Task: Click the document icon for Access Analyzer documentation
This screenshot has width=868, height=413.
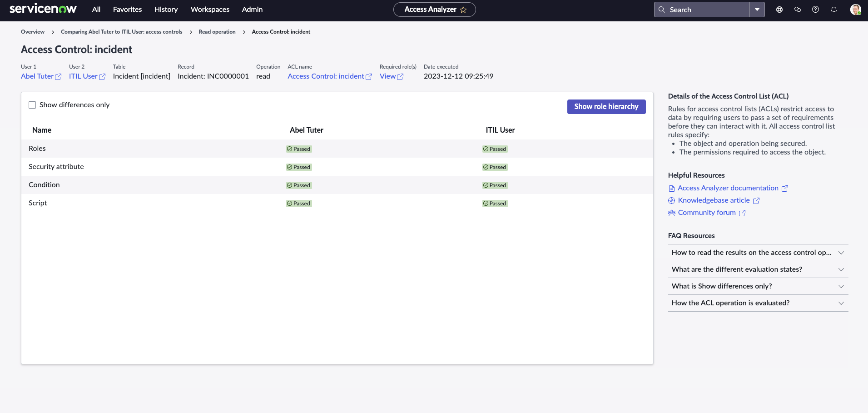Action: (672, 189)
